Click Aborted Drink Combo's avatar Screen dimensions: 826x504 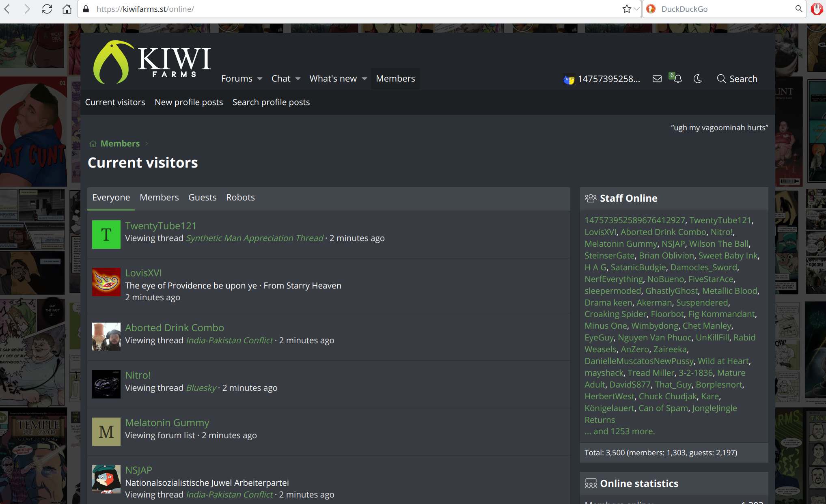pos(106,337)
